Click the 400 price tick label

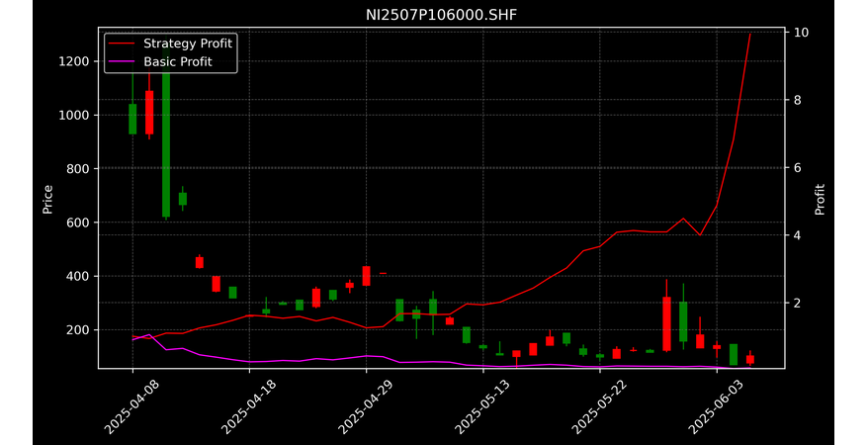(77, 276)
